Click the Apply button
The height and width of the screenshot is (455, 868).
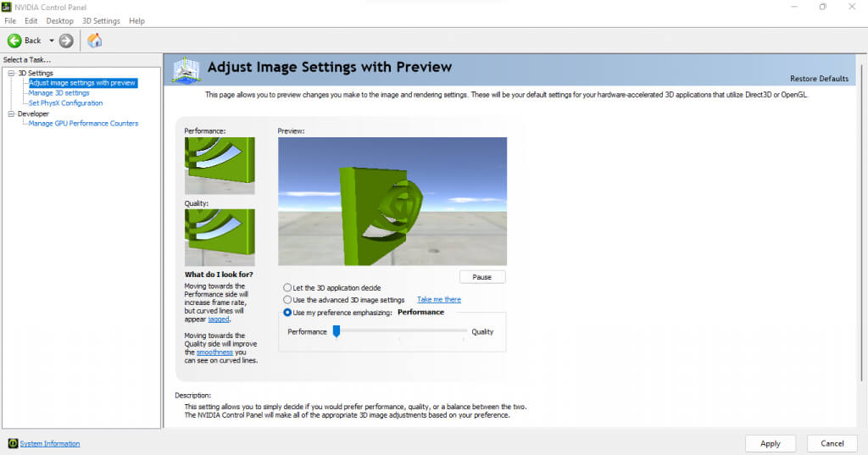[x=770, y=443]
